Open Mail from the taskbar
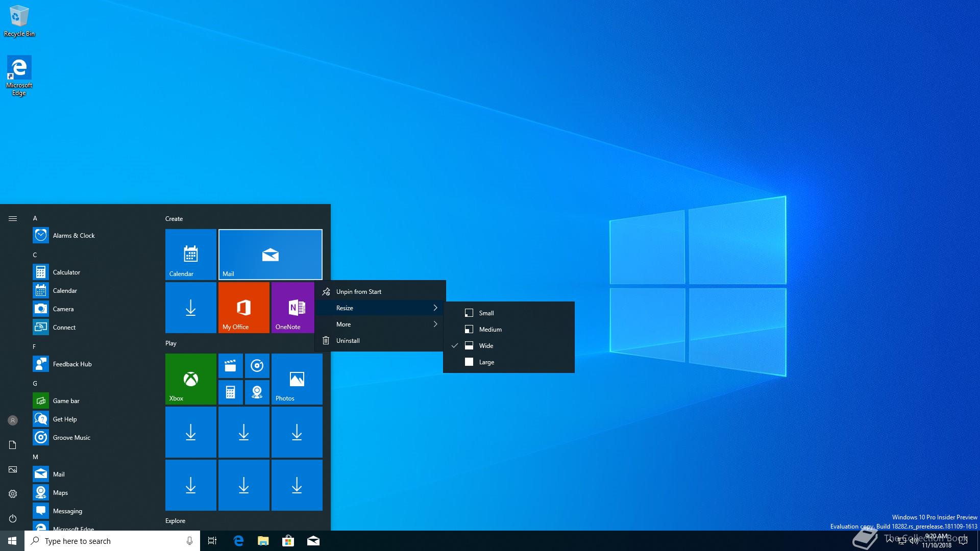 click(x=313, y=541)
